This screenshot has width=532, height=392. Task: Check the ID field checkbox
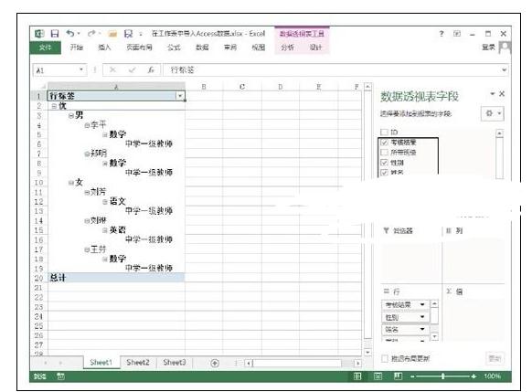[384, 132]
